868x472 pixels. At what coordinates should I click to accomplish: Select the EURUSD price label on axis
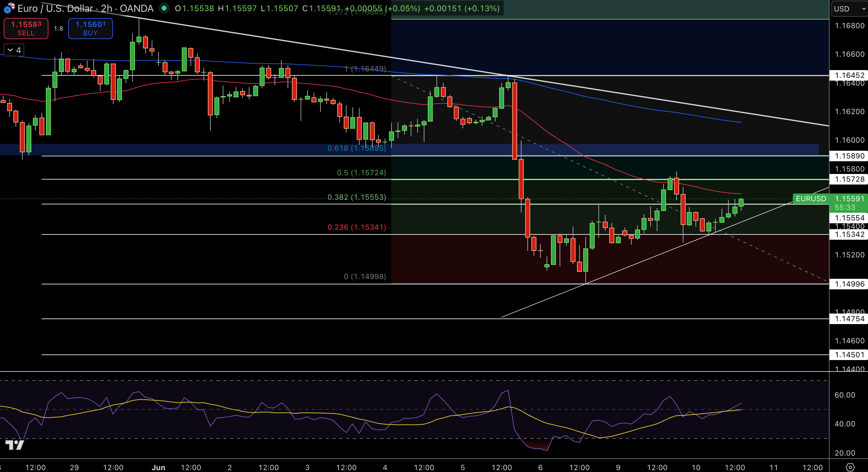click(x=811, y=199)
